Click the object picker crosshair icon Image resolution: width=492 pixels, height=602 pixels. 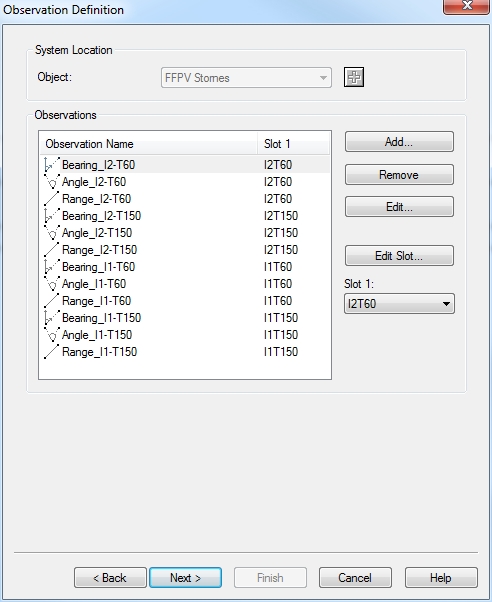[354, 77]
